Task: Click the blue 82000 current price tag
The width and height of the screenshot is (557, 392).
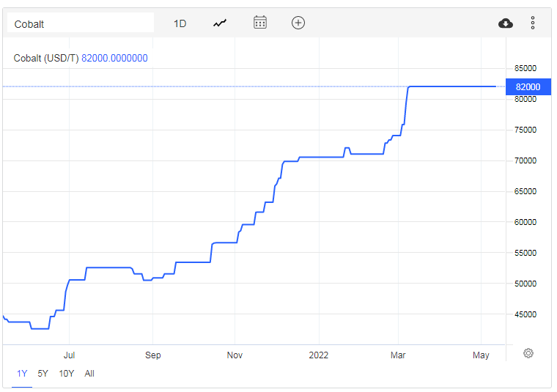Action: 528,86
